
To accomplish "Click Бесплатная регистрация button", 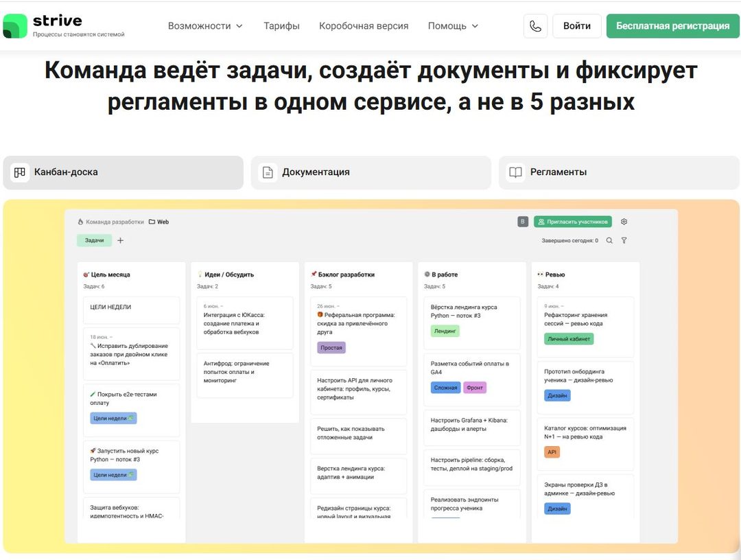I will tap(673, 26).
